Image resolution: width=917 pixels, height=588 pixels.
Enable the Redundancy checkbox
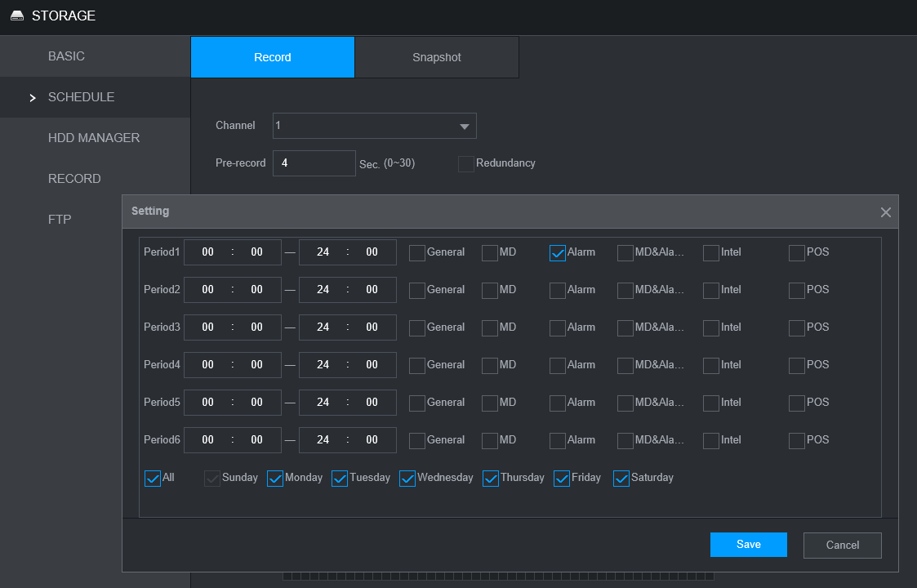466,164
